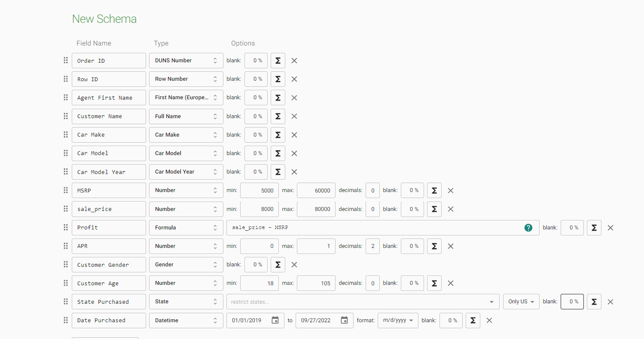Click the sigma icon for Date Purchased row
Image resolution: width=644 pixels, height=339 pixels.
click(x=473, y=320)
